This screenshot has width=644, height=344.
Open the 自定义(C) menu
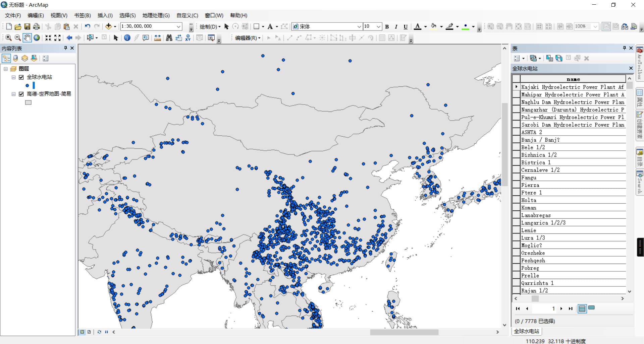(187, 15)
